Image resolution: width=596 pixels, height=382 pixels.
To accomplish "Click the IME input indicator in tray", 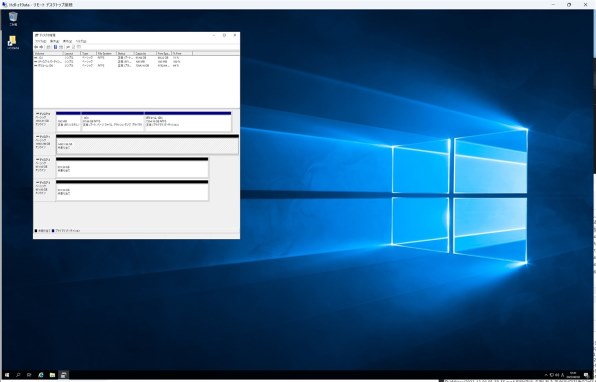I will click(x=563, y=375).
